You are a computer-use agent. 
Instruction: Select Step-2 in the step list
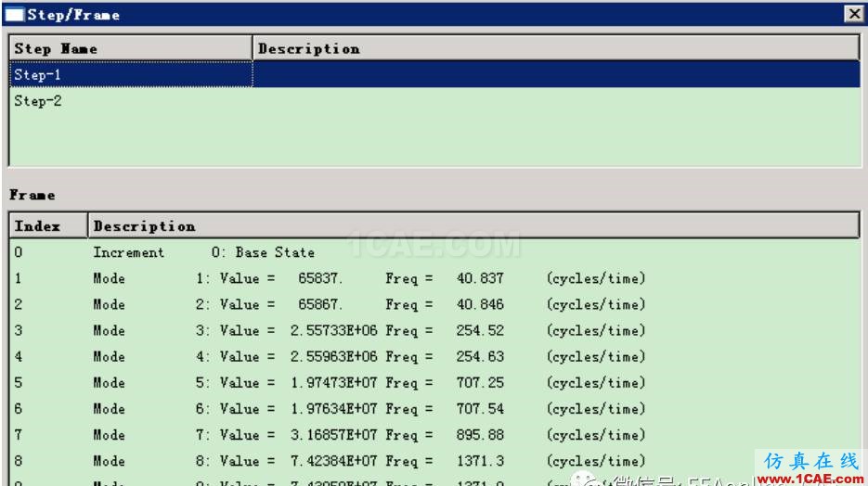click(434, 100)
